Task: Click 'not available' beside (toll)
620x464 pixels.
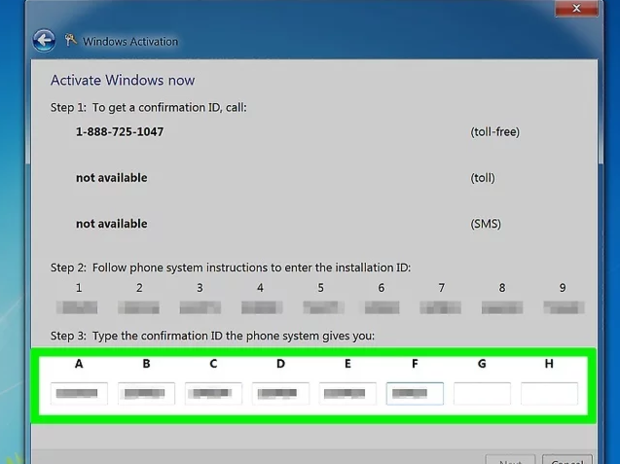Action: pos(112,178)
